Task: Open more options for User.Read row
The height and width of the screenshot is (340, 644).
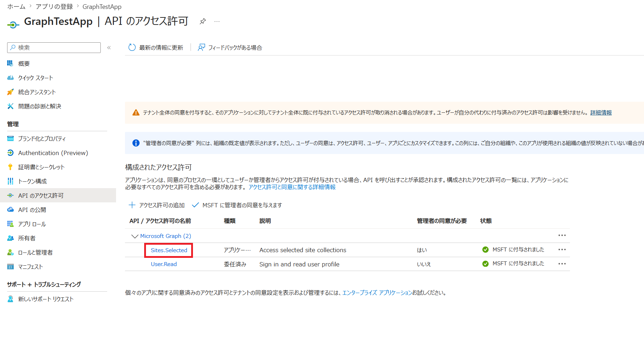Action: [562, 264]
